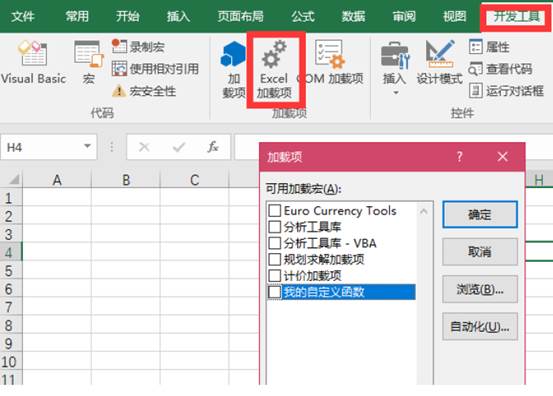Open Insert Function fx button
This screenshot has height=396, width=553.
coord(213,147)
